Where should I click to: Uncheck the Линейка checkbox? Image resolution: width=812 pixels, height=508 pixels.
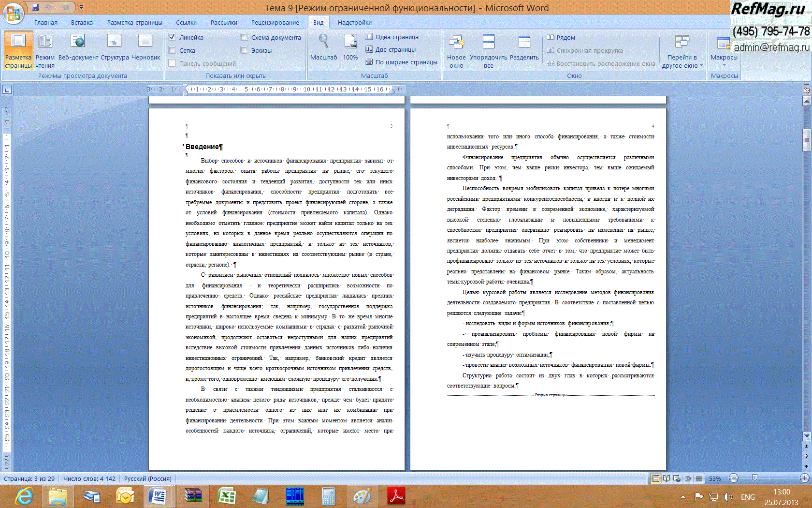click(172, 37)
